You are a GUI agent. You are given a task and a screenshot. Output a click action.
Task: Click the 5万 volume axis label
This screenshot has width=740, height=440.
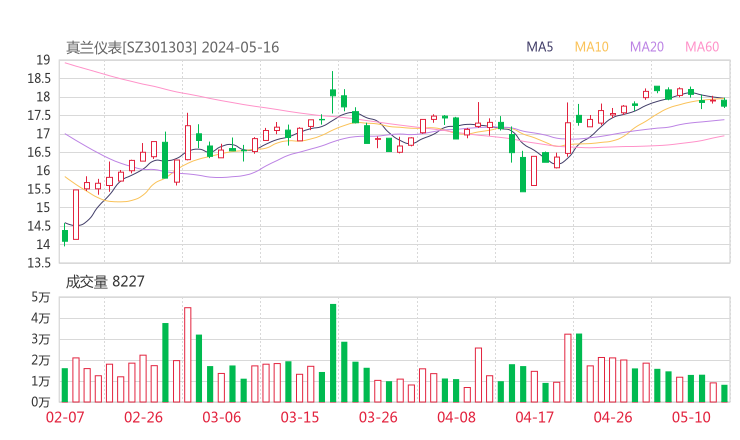pos(41,297)
